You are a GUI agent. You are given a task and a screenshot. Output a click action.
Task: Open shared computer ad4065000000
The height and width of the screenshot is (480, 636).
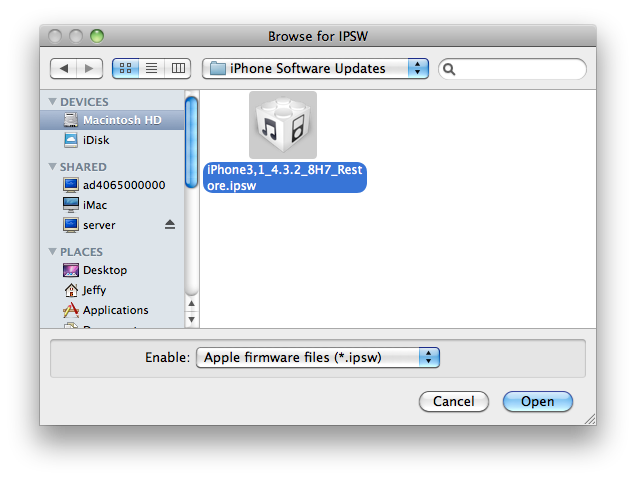(x=112, y=185)
